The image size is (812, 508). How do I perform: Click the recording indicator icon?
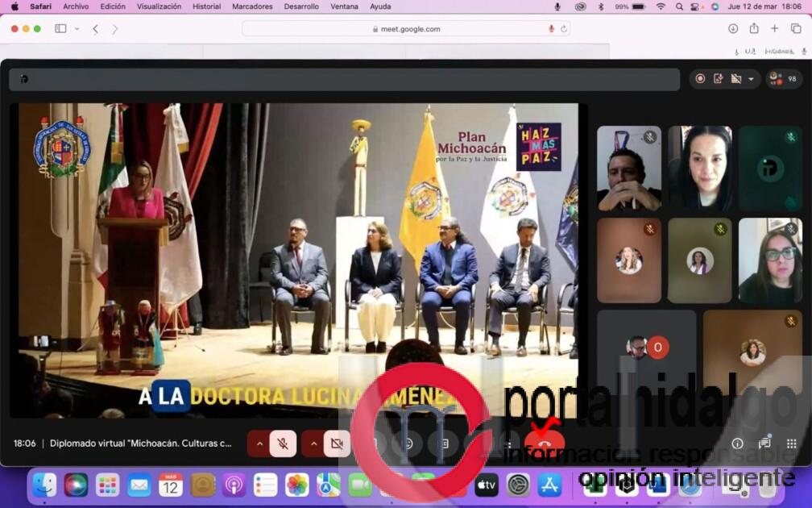pos(700,78)
